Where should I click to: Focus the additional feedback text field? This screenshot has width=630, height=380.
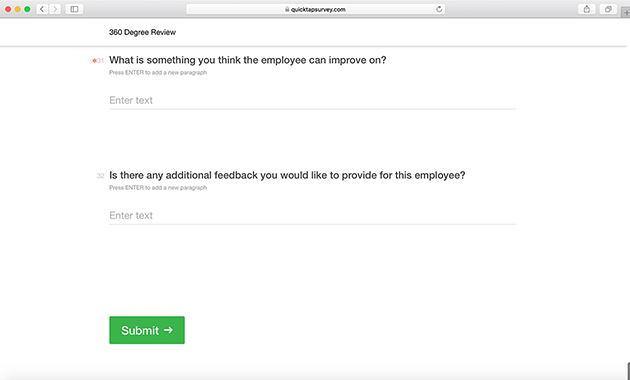point(313,216)
